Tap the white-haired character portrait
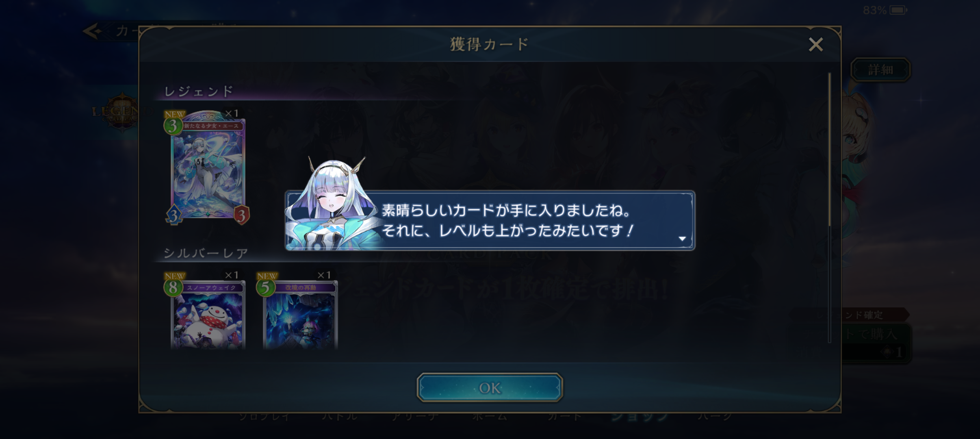 click(x=334, y=203)
